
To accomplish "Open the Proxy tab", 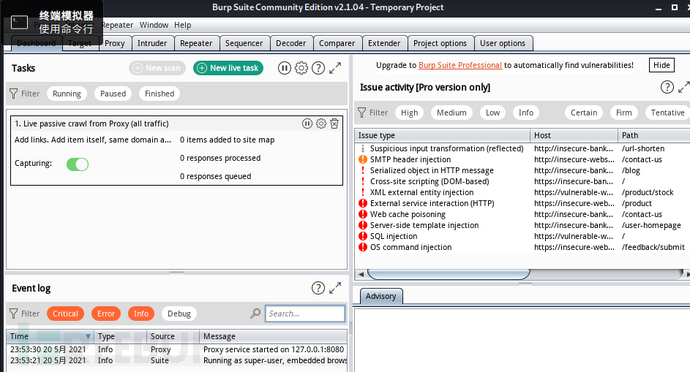I will click(114, 43).
